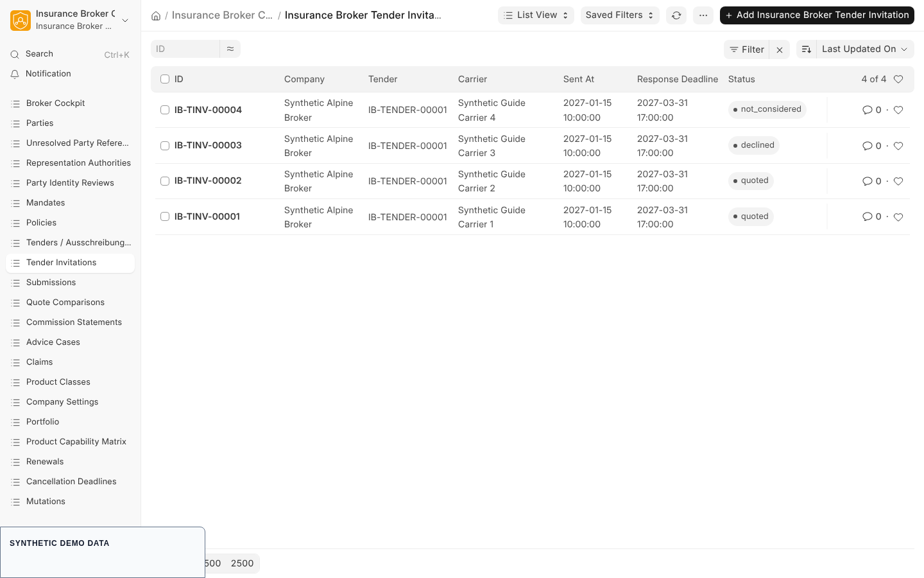Set page size to 2500
Image resolution: width=924 pixels, height=578 pixels.
point(242,563)
